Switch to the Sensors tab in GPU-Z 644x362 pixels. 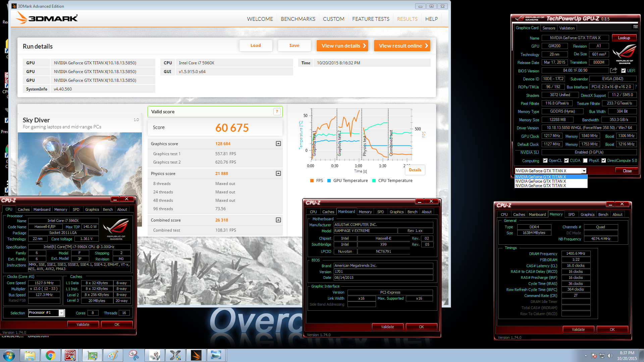click(549, 28)
